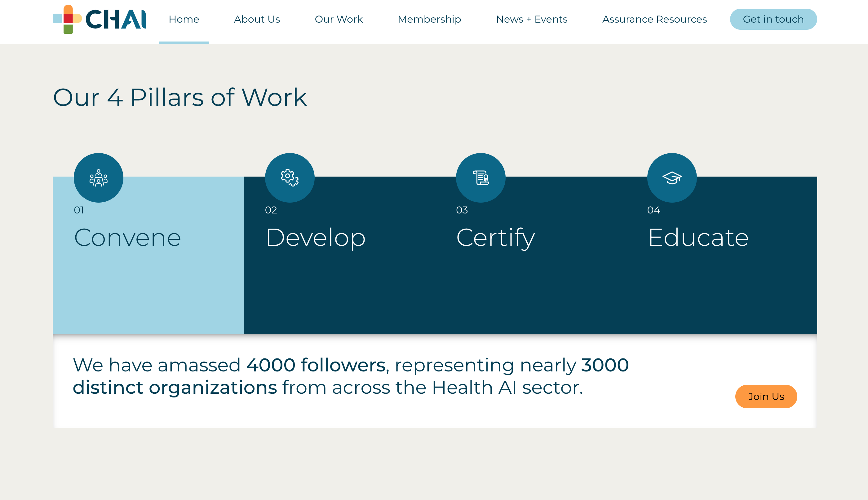Select the Educate pillar heading
868x500 pixels.
[x=698, y=238]
